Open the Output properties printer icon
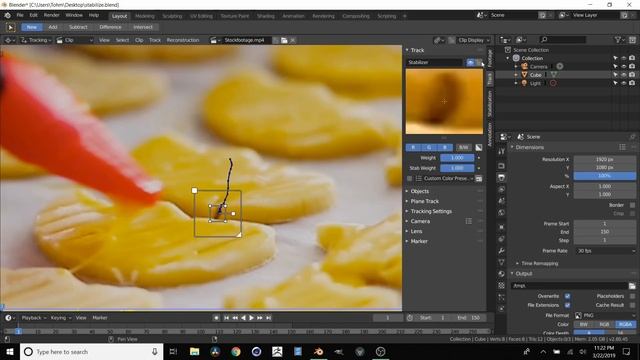The height and width of the screenshot is (360, 640). point(501,178)
